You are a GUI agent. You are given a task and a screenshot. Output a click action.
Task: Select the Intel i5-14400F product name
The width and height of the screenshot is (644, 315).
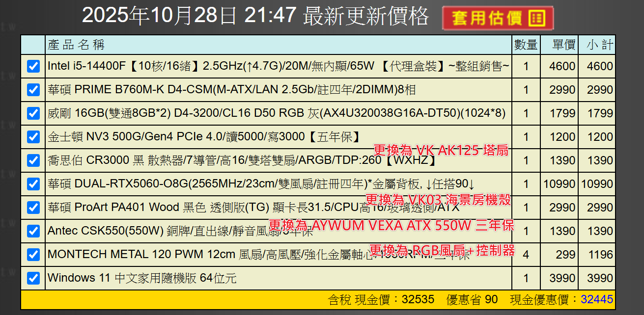(279, 66)
